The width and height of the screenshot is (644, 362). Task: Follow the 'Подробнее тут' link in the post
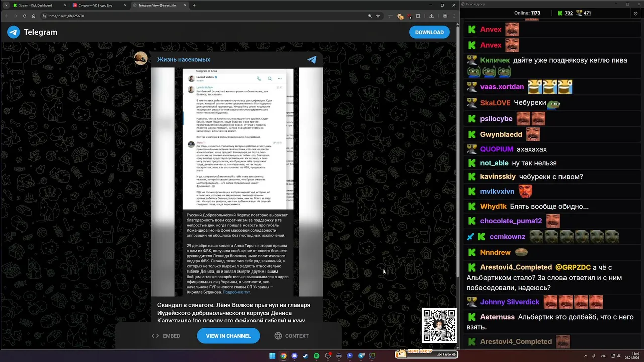coord(236,292)
